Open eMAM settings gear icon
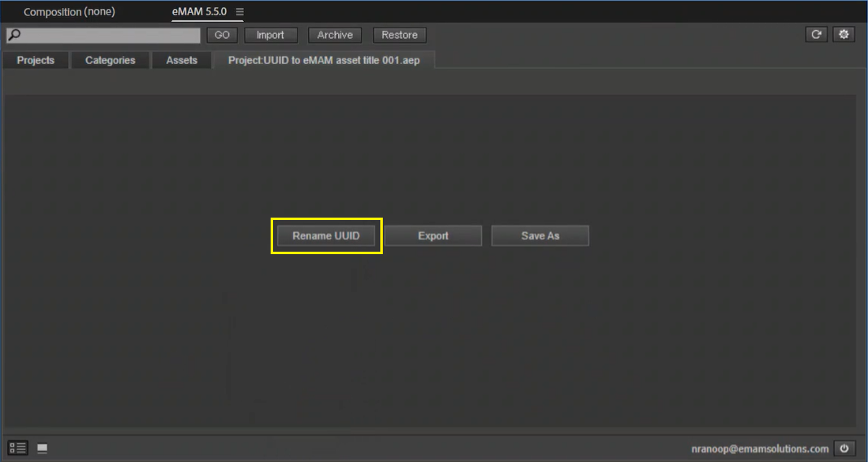This screenshot has height=462, width=868. pyautogui.click(x=844, y=34)
